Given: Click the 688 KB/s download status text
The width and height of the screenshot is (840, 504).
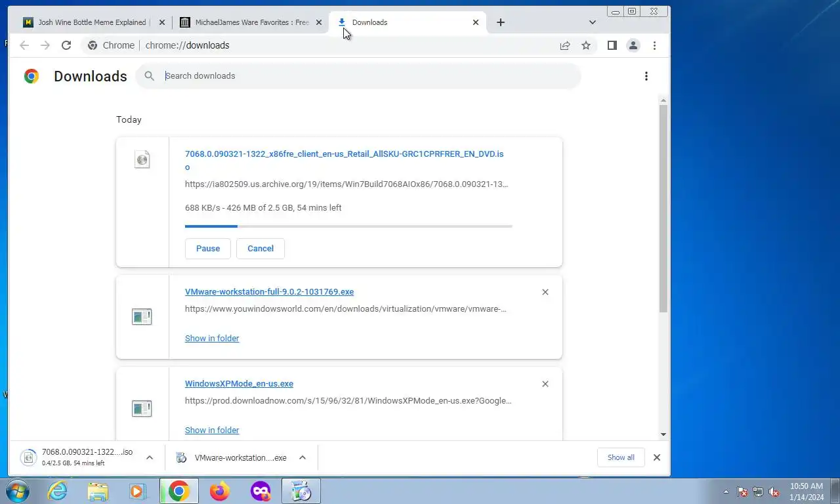Looking at the screenshot, I should pos(263,208).
